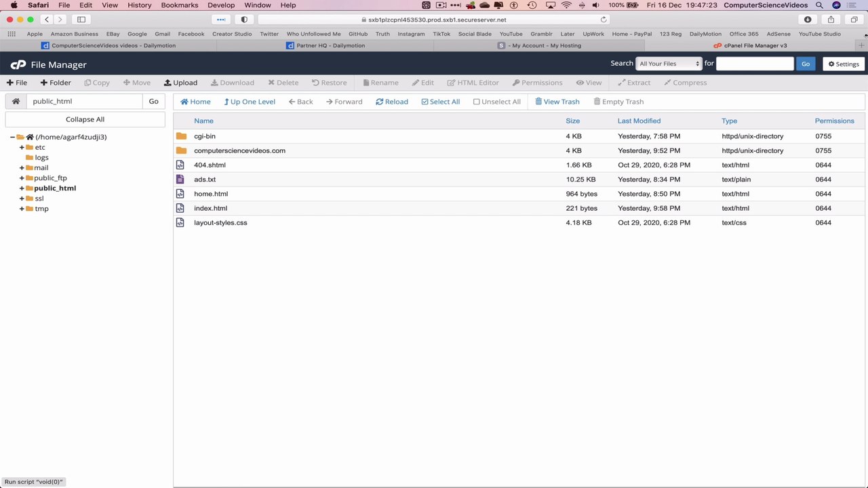This screenshot has width=868, height=488.
Task: Open the HTML Editor
Action: coord(473,83)
